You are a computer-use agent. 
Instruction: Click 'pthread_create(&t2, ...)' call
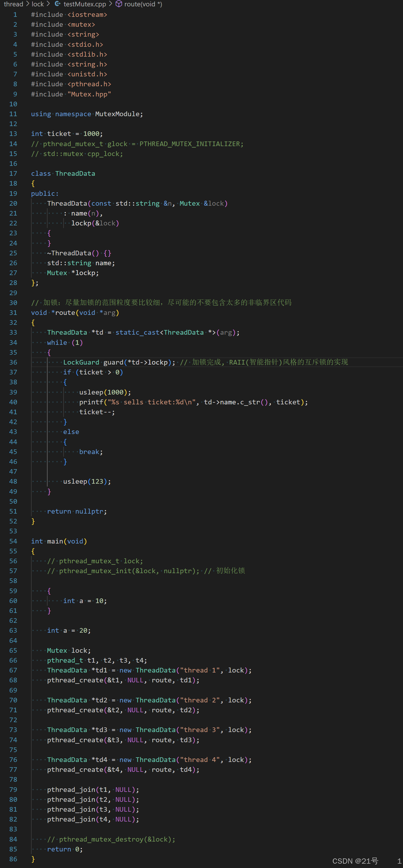click(x=123, y=710)
